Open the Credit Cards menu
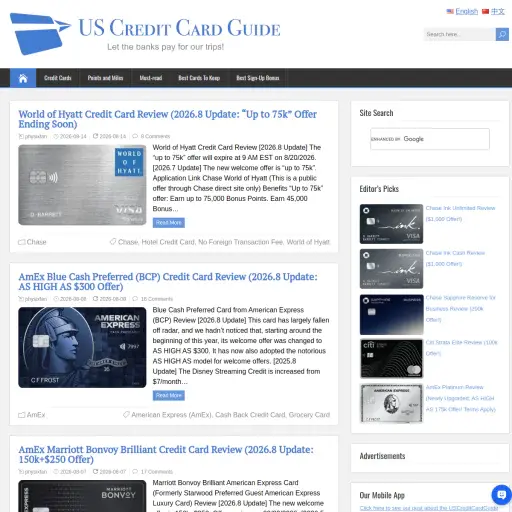 point(58,78)
